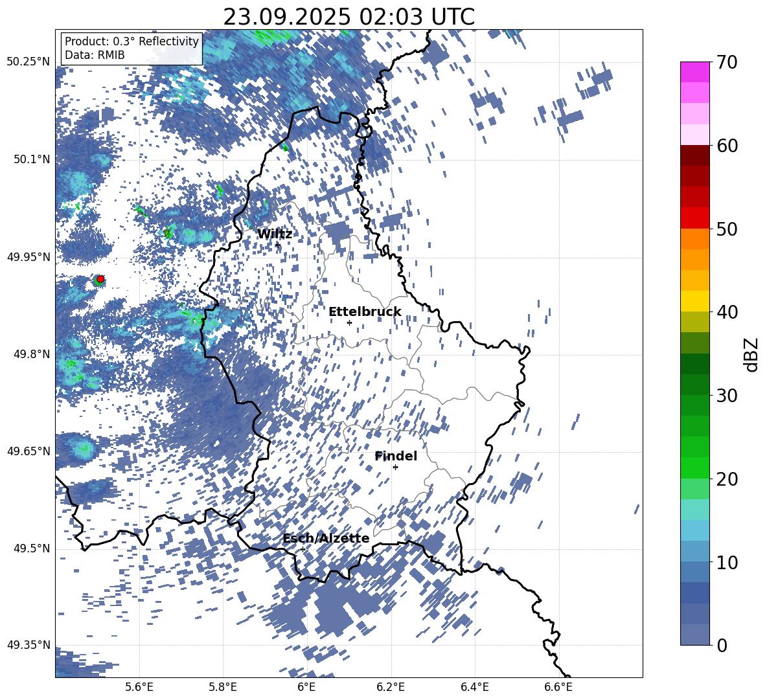Image resolution: width=767 pixels, height=700 pixels.
Task: Click the Findel station label
Action: coord(396,456)
